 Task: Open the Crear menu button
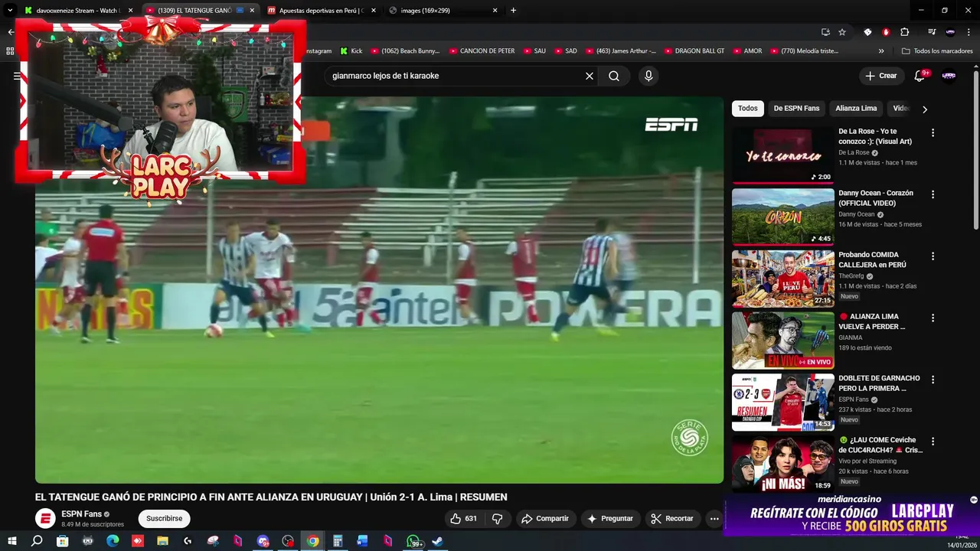point(881,76)
